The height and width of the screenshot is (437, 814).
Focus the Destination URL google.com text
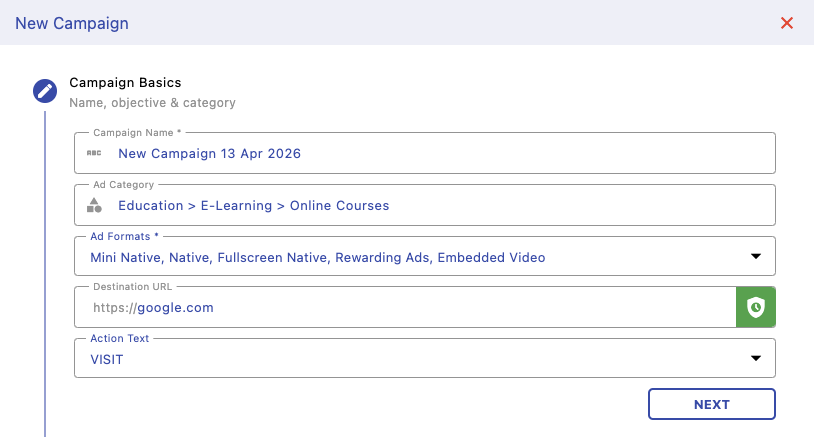click(x=175, y=308)
